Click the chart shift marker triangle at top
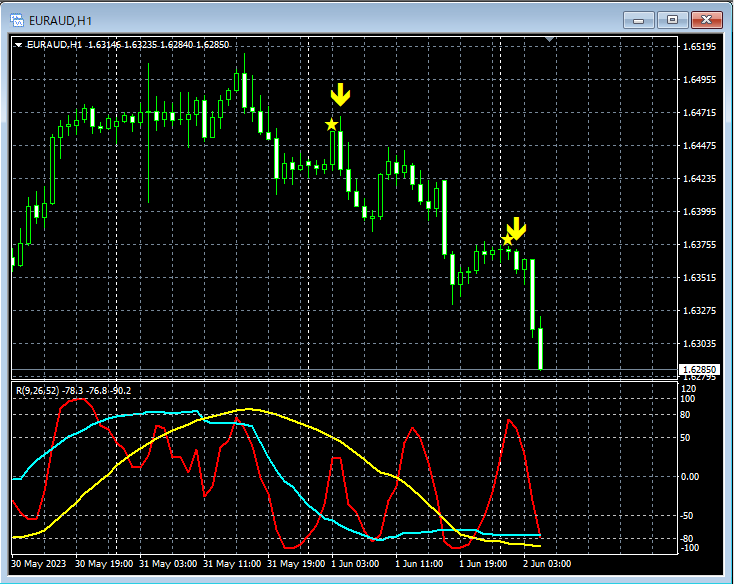Viewport: 735px width, 584px height. click(x=550, y=39)
